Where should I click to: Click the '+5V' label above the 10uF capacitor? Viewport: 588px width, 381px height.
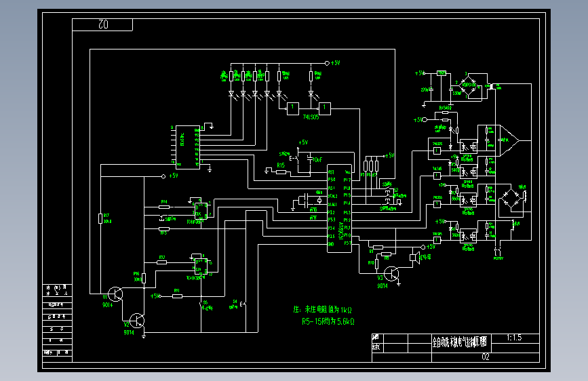303,142
